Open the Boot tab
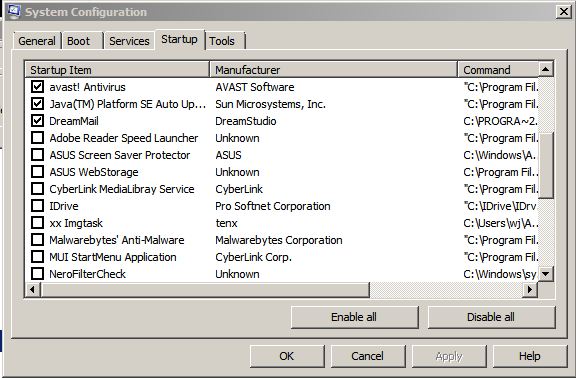 coord(82,41)
